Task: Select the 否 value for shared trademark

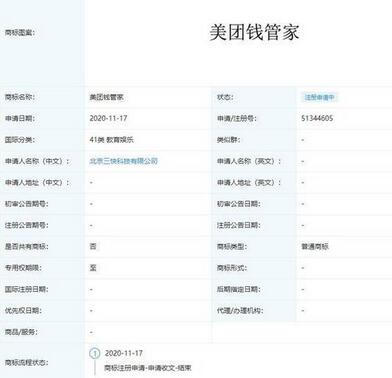Action: [93, 246]
